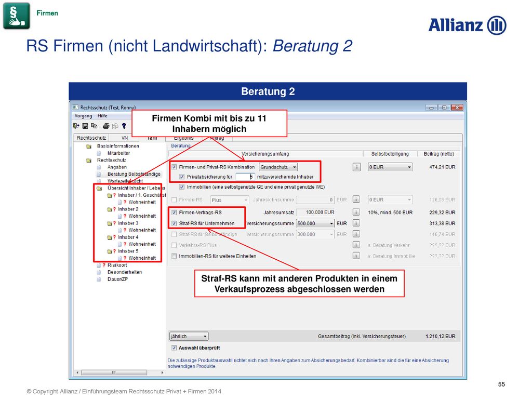Toggle Straf-RS für Selbstständige checkbox
Image resolution: width=532 pixels, height=399 pixels.
[174, 234]
